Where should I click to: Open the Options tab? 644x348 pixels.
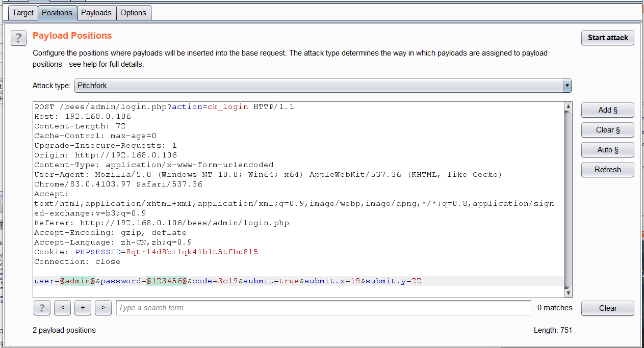pos(134,13)
